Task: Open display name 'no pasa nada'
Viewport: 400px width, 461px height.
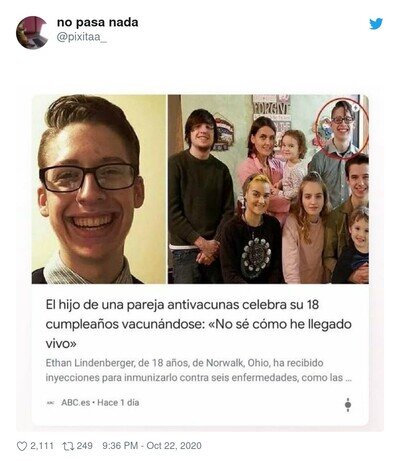Action: (98, 23)
